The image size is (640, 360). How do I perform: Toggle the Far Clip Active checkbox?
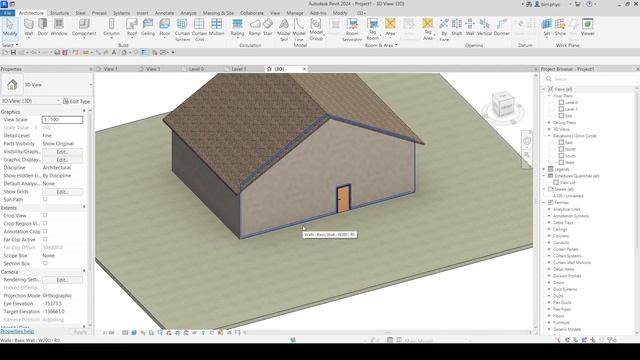pyautogui.click(x=45, y=239)
